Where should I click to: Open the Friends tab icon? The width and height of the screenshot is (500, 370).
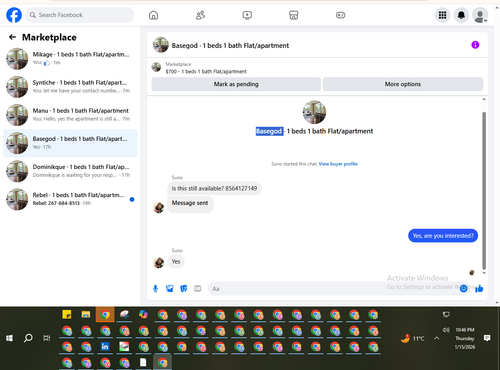pyautogui.click(x=200, y=15)
